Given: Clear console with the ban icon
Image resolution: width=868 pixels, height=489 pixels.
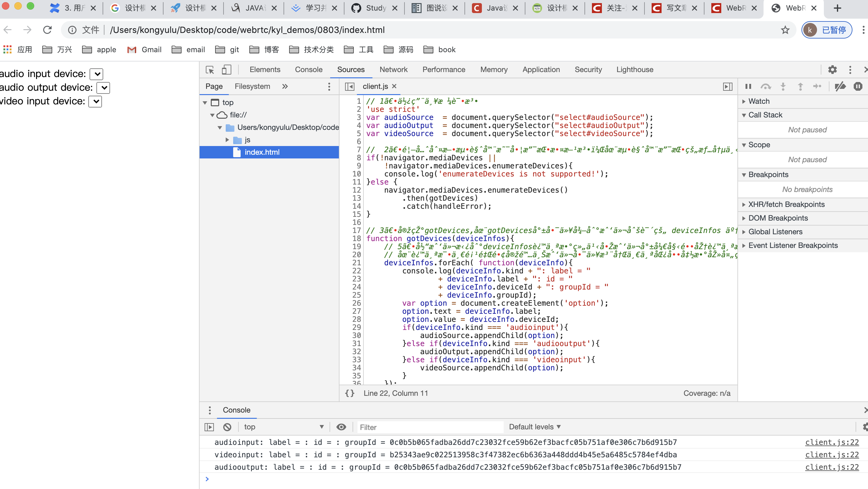Looking at the screenshot, I should tap(227, 427).
